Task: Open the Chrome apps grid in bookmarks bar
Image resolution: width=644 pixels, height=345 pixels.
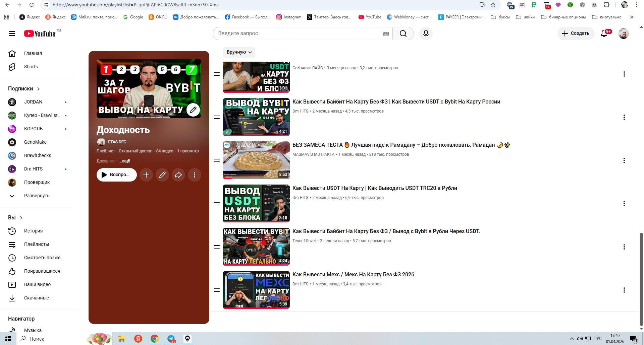Action: click(7, 17)
